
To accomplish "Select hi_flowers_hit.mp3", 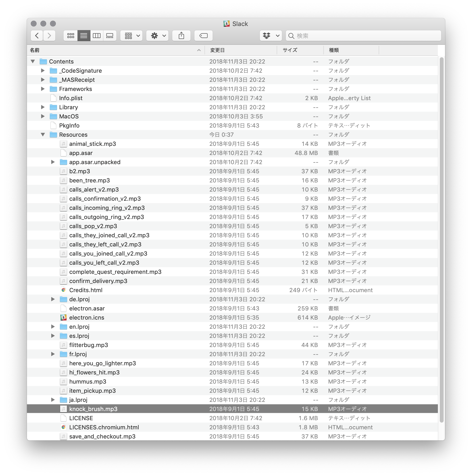I will pyautogui.click(x=232, y=372).
